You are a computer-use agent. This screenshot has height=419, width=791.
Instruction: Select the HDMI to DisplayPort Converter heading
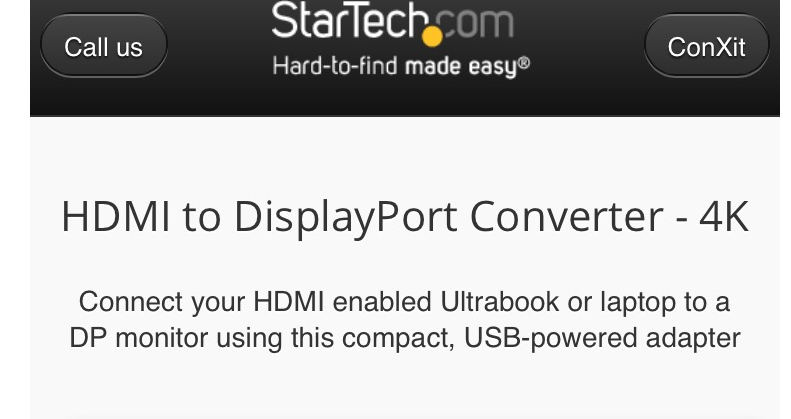point(405,217)
